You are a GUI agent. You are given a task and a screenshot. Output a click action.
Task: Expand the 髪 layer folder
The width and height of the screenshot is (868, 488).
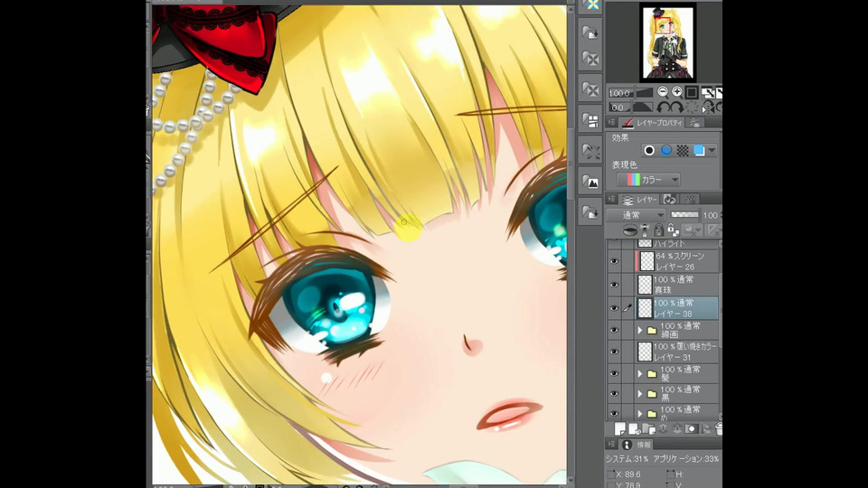pos(640,373)
